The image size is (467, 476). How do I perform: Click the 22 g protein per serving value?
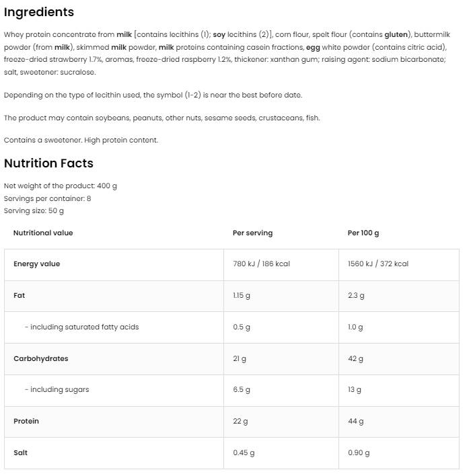click(x=240, y=422)
